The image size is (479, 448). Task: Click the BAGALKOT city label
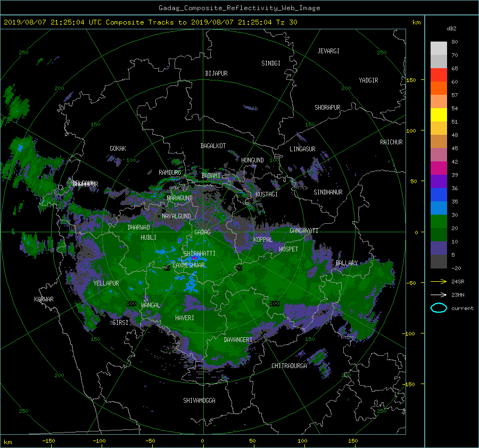(213, 146)
